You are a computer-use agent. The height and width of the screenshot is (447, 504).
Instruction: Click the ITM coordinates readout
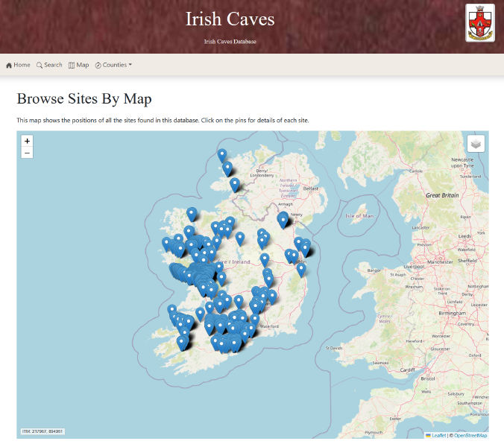tap(42, 431)
